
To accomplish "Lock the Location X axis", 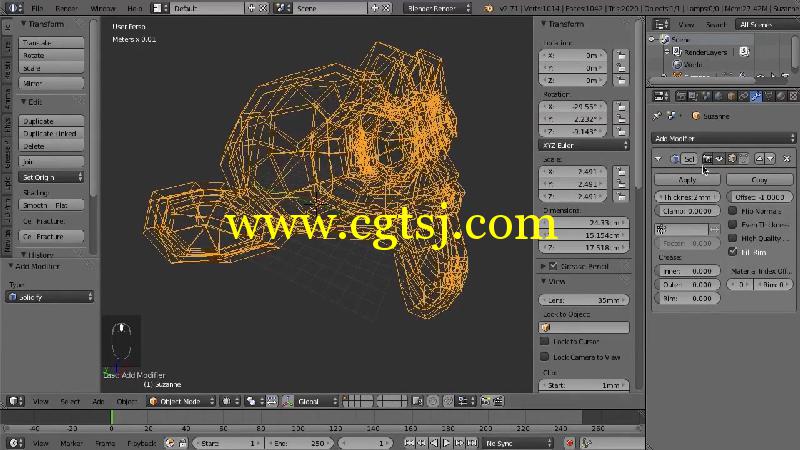I will (621, 55).
